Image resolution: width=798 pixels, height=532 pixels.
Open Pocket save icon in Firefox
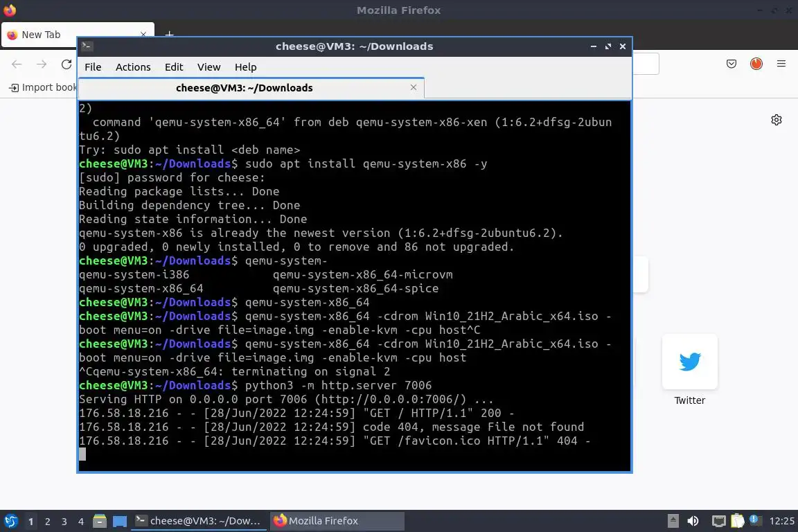click(x=731, y=64)
